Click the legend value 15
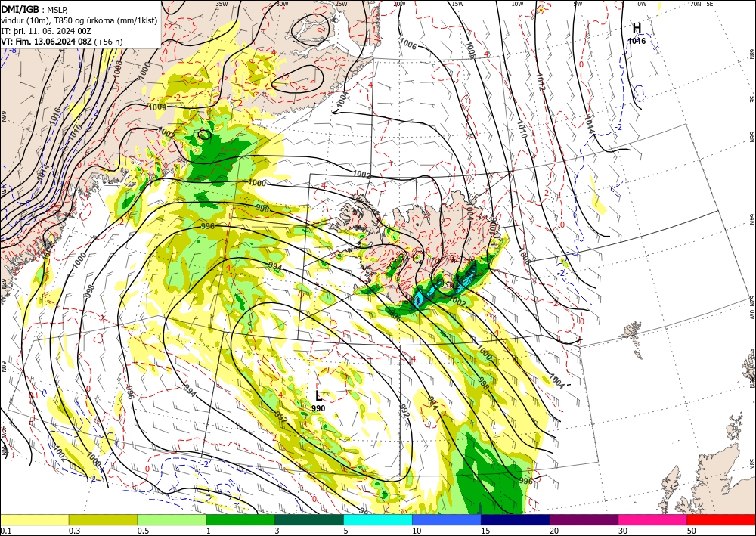This screenshot has width=756, height=536. pos(485,531)
